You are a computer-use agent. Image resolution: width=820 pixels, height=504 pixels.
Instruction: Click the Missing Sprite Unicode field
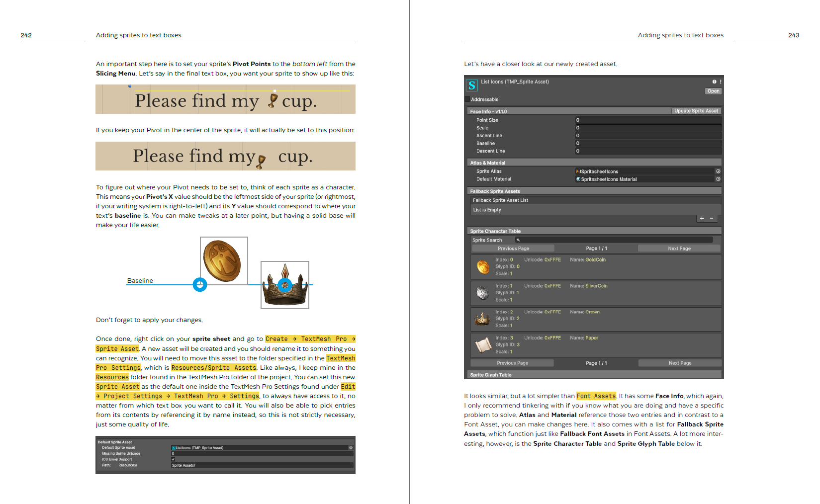tap(262, 453)
